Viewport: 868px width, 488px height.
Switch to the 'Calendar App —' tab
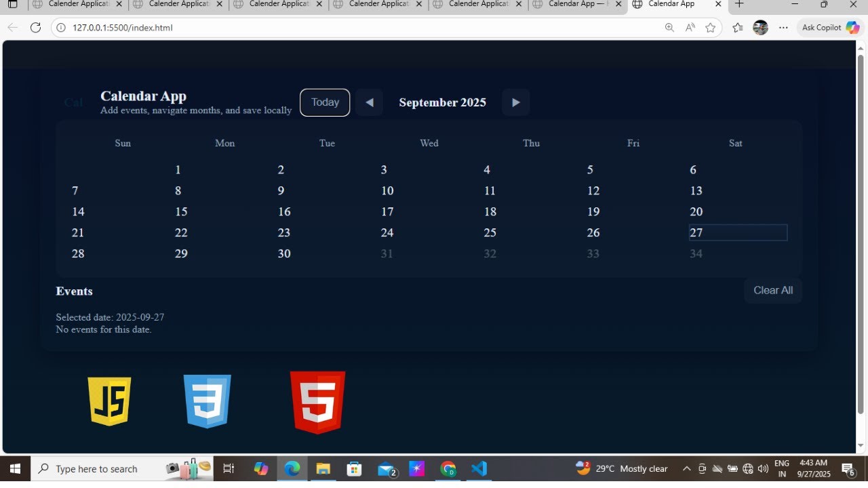tap(578, 4)
